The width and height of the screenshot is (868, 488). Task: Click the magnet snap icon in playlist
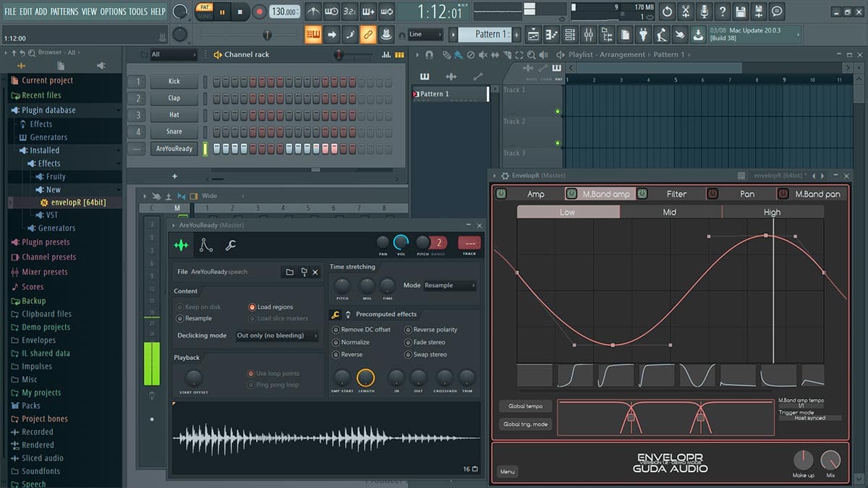tap(429, 55)
